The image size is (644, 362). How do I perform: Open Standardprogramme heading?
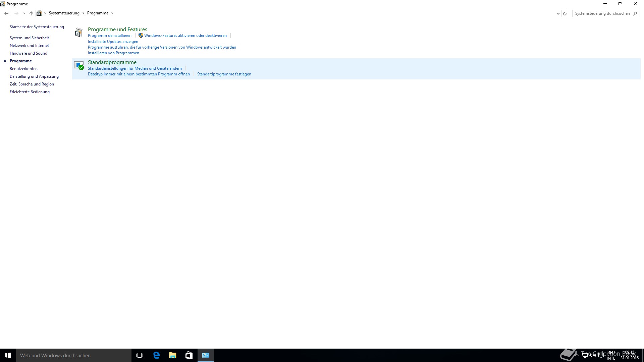[112, 62]
